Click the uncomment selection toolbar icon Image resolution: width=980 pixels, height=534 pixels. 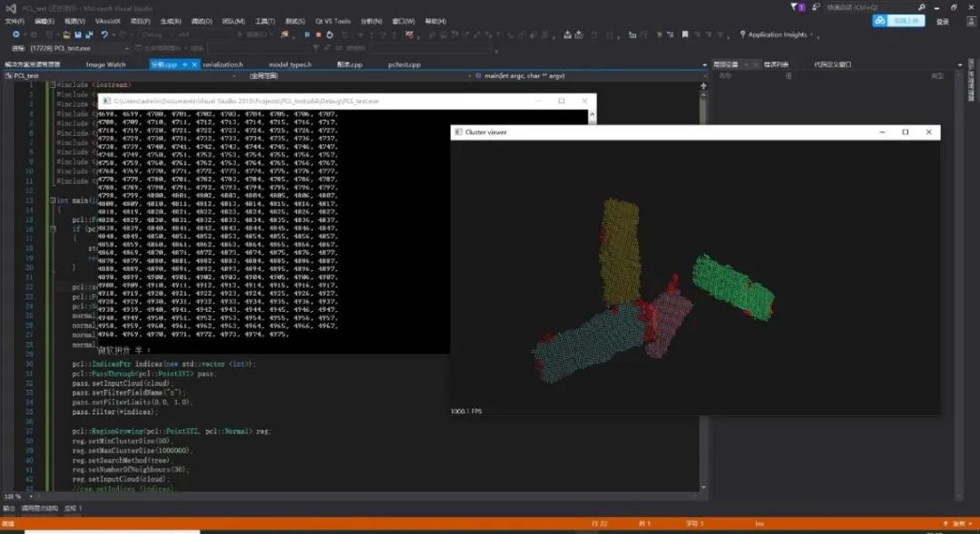[670, 34]
